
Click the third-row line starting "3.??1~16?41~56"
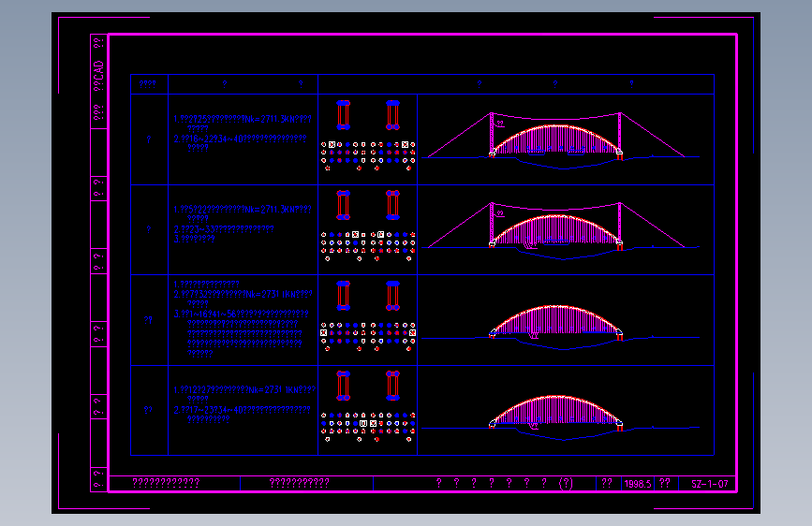click(242, 314)
